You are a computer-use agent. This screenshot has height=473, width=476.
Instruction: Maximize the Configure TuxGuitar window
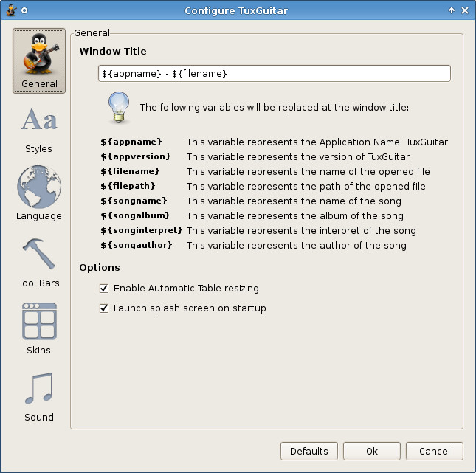(x=452, y=10)
